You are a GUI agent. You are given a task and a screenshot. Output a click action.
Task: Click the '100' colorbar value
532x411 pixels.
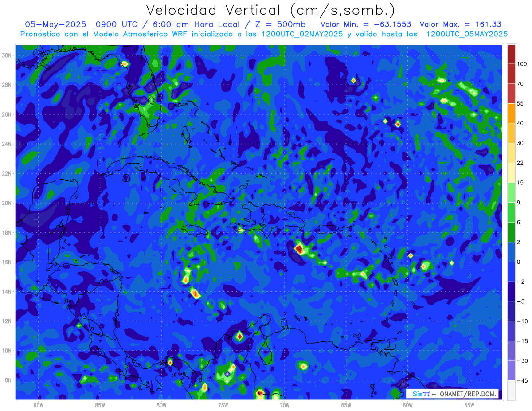(x=522, y=64)
